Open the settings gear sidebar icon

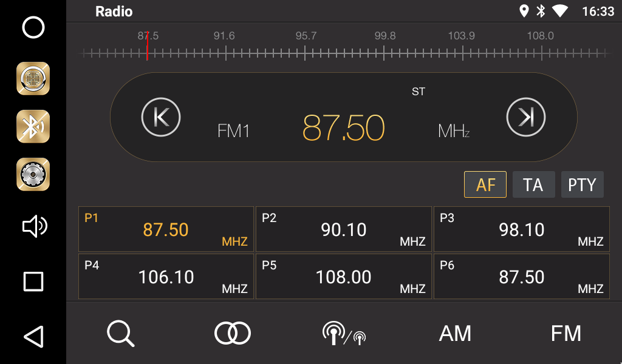pos(33,175)
